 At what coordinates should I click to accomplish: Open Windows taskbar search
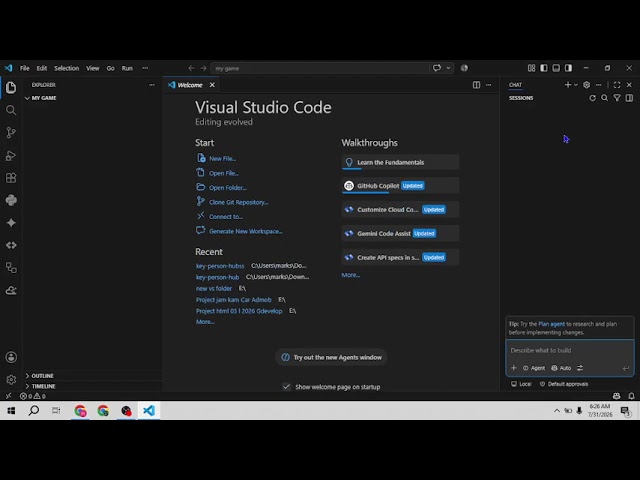click(34, 410)
